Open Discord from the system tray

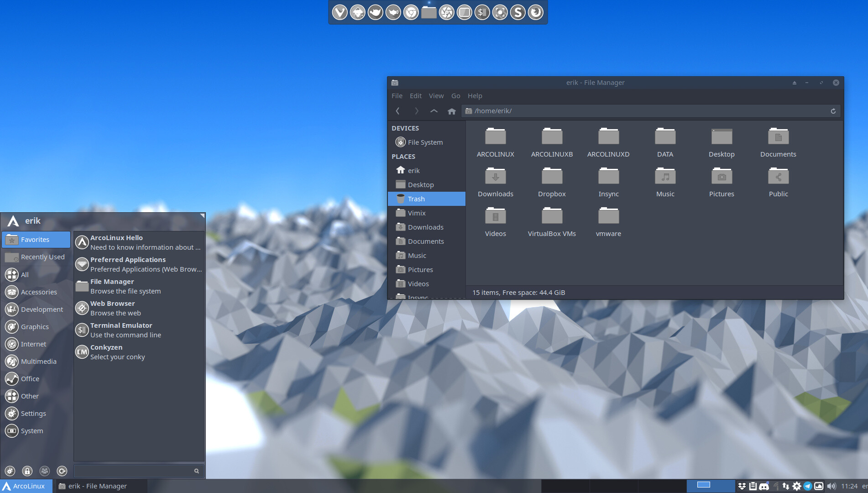click(x=764, y=486)
